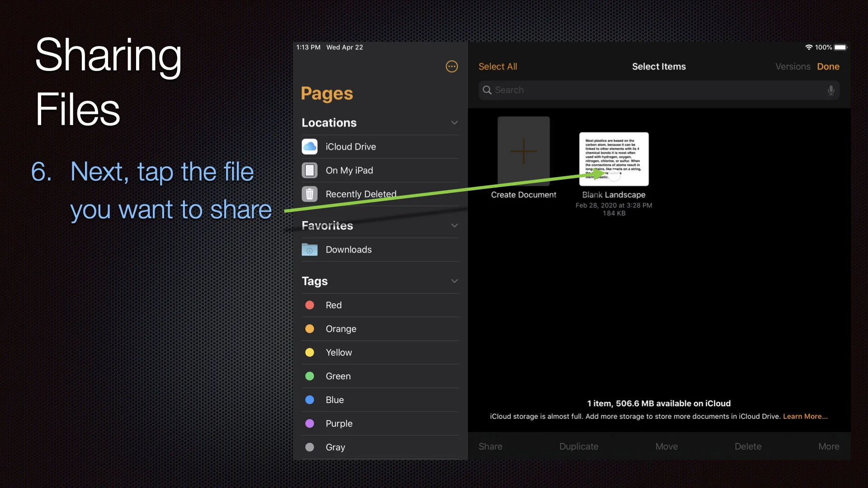
Task: Tap Duplicate in the bottom toolbar
Action: pyautogui.click(x=579, y=446)
